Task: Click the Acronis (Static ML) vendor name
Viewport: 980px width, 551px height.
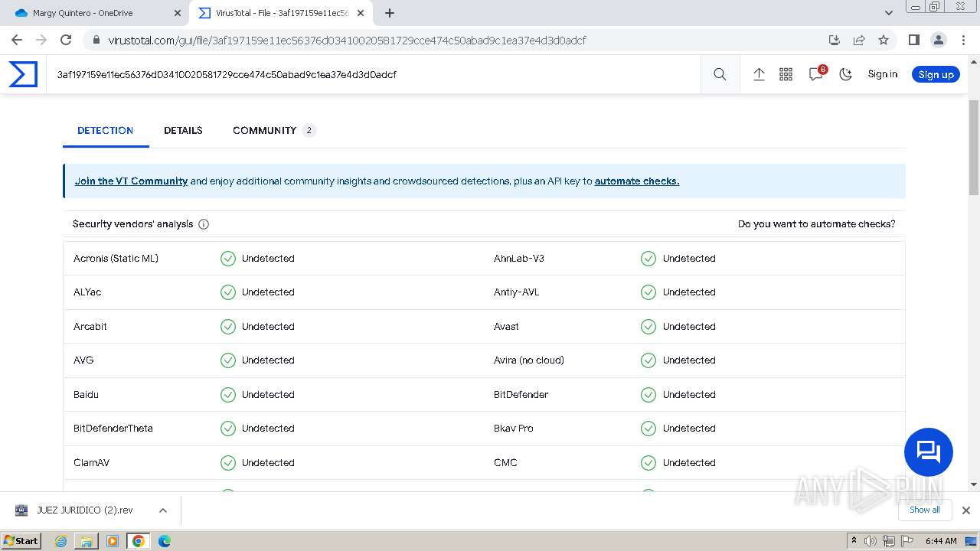Action: pyautogui.click(x=116, y=259)
